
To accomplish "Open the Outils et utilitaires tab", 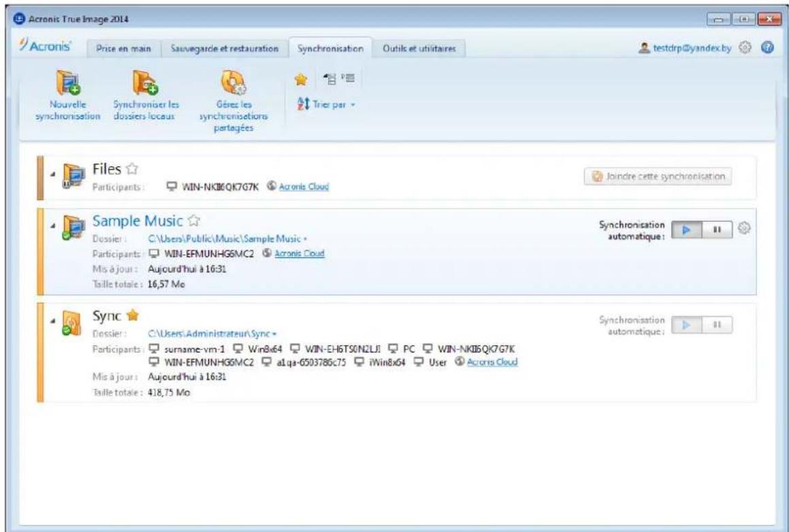I will pyautogui.click(x=419, y=49).
